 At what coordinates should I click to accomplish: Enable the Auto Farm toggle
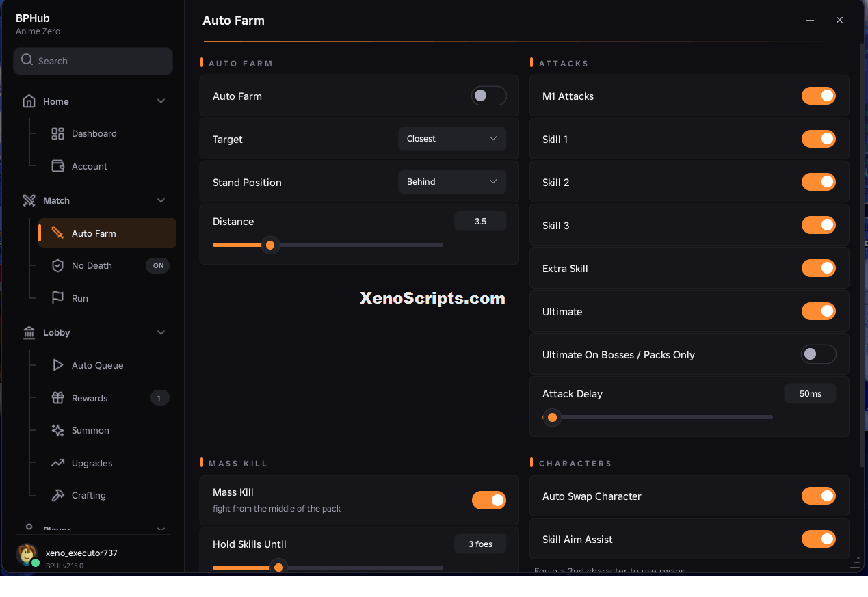point(488,96)
